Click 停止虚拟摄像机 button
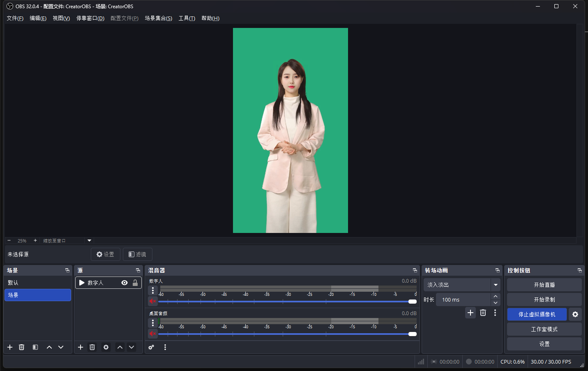 click(x=537, y=314)
